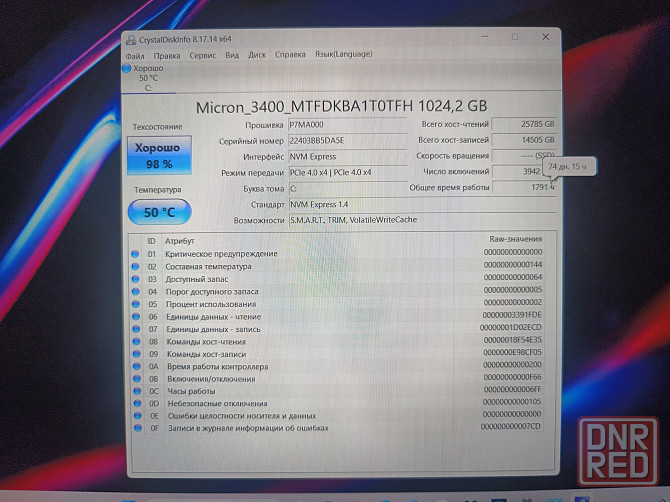Minimize the CrystalDiskInfo window
Viewport: 670px width, 502px height.
[x=485, y=37]
